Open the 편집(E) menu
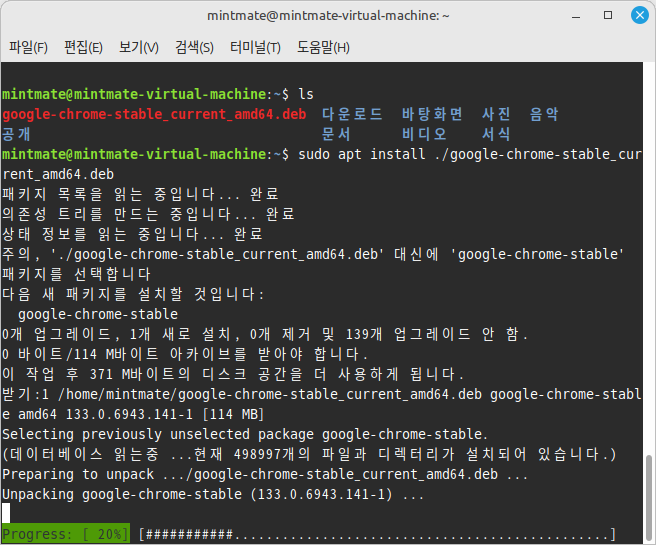 (x=83, y=47)
